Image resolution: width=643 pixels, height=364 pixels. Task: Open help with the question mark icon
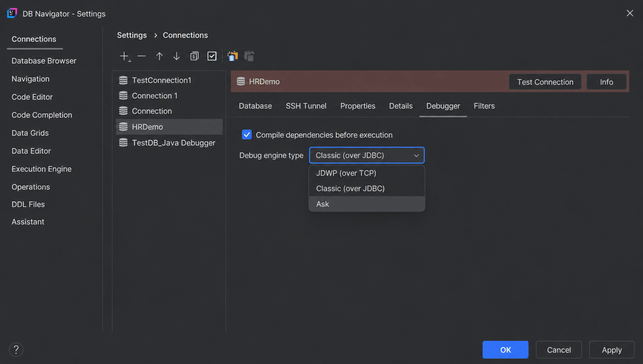(16, 350)
